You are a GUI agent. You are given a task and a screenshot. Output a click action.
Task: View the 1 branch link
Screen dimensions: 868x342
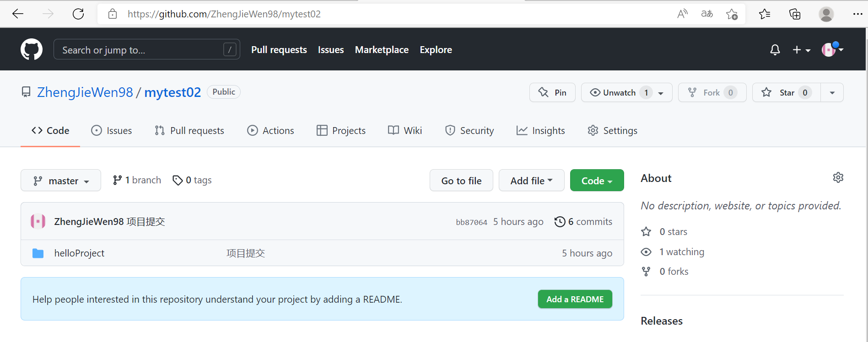(137, 180)
